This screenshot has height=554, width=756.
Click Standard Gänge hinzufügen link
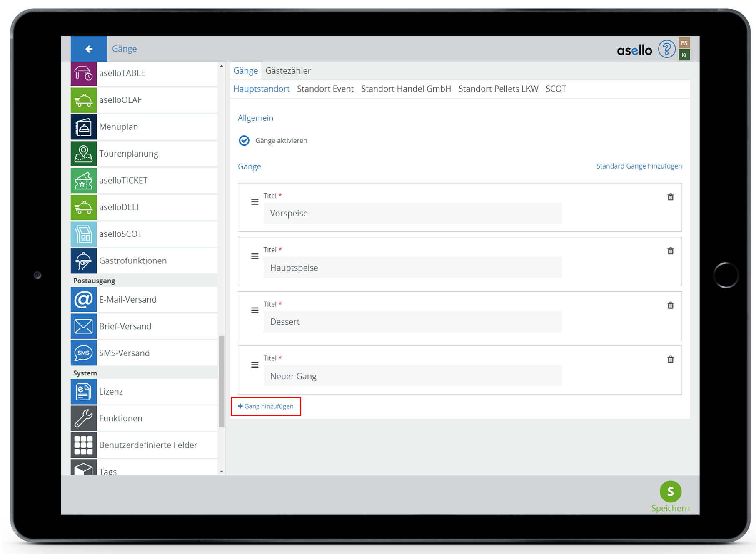click(x=639, y=166)
